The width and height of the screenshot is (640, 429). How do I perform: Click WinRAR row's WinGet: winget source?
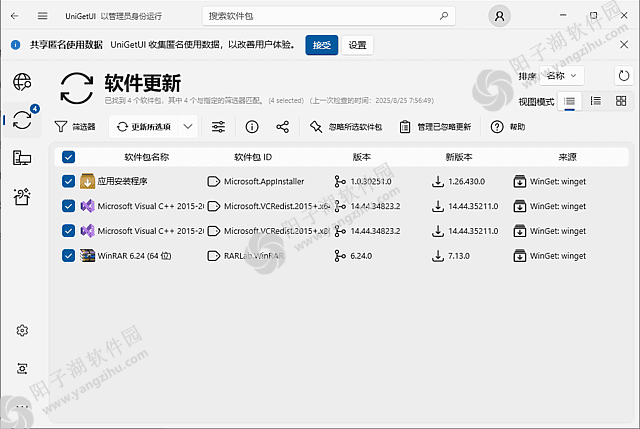click(x=558, y=256)
